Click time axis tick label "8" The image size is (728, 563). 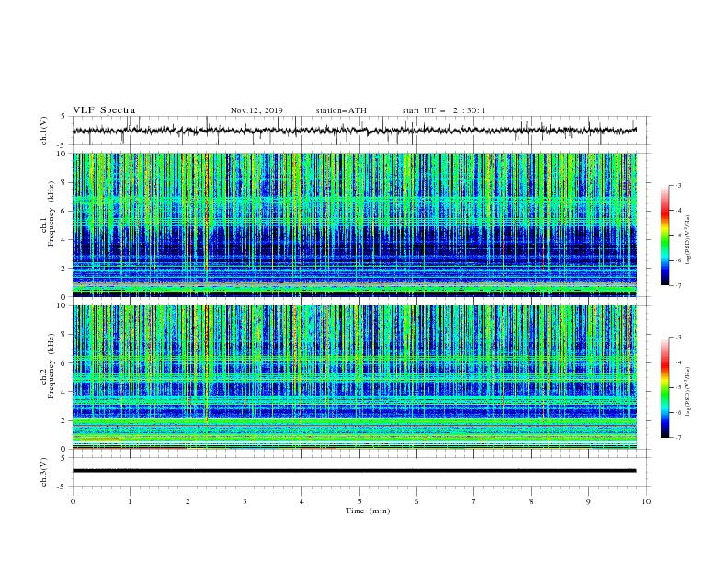[x=531, y=501]
